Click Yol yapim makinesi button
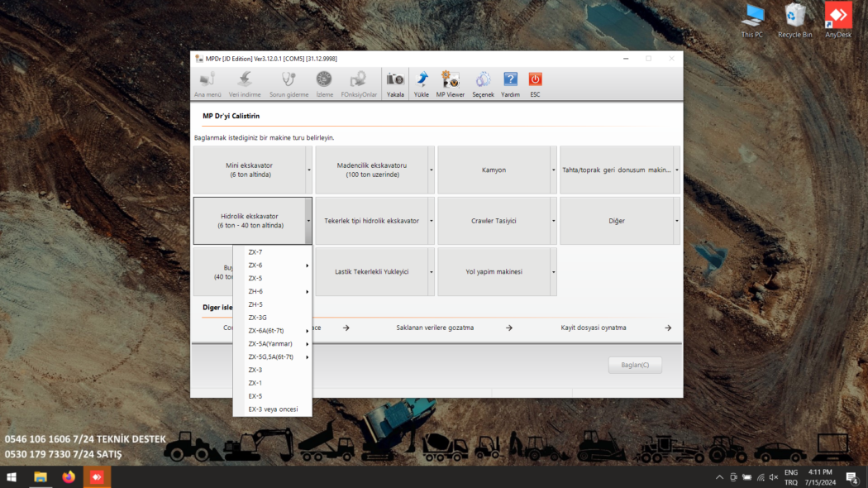Viewport: 868px width, 488px height. (494, 271)
